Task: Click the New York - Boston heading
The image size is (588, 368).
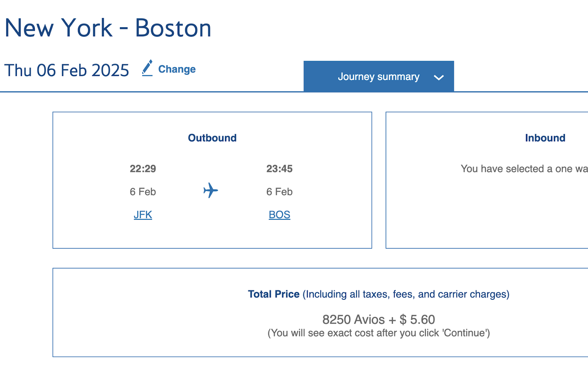Action: [108, 28]
